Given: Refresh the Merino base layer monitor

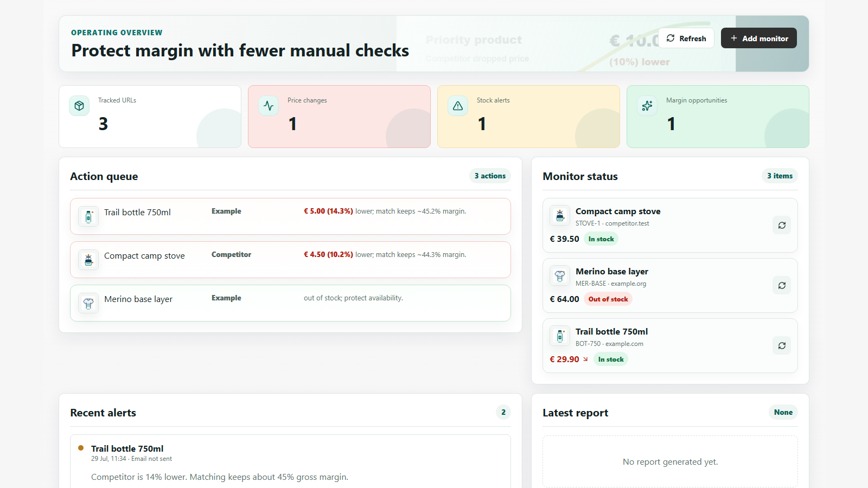Looking at the screenshot, I should click(782, 285).
